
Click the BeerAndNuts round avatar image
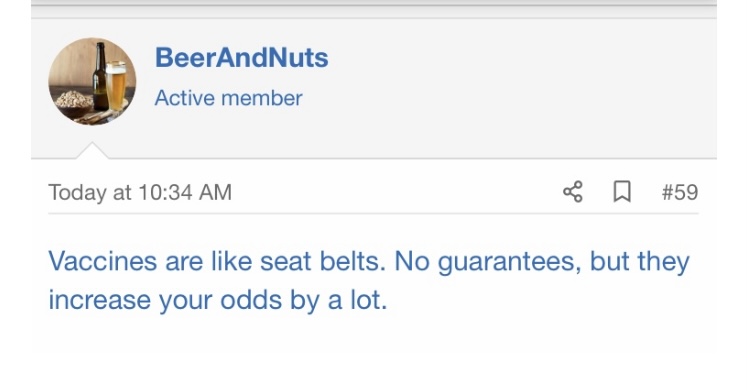[92, 82]
